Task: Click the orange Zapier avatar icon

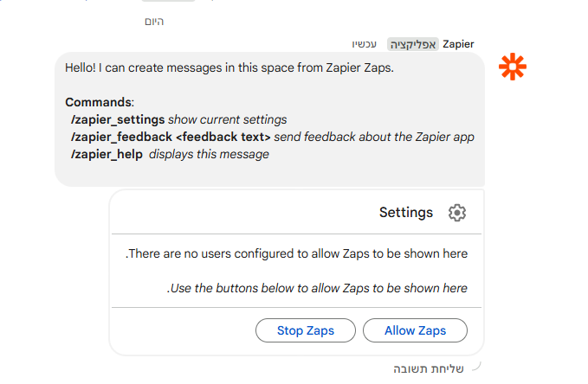Action: [x=513, y=67]
